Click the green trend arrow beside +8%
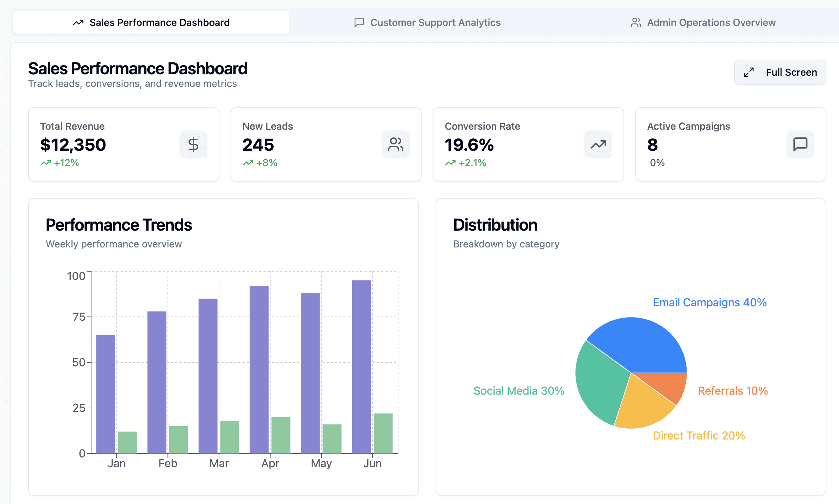 click(248, 163)
